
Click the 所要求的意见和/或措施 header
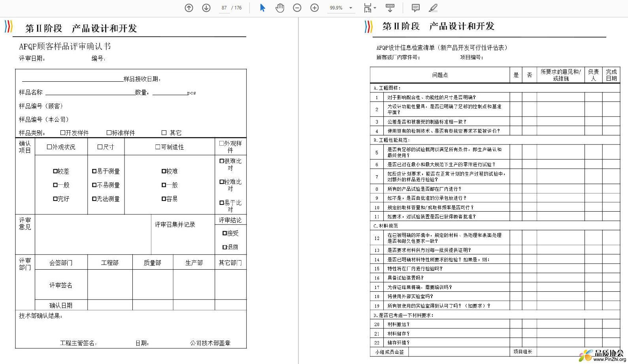(x=560, y=75)
